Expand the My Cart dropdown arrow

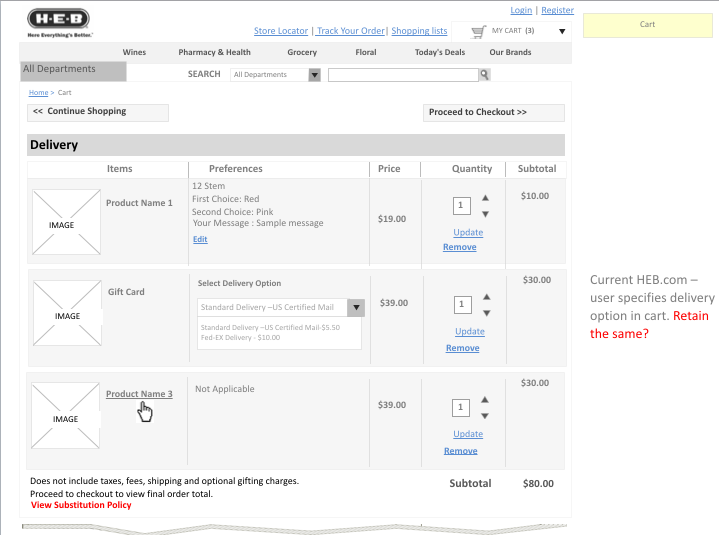(562, 32)
